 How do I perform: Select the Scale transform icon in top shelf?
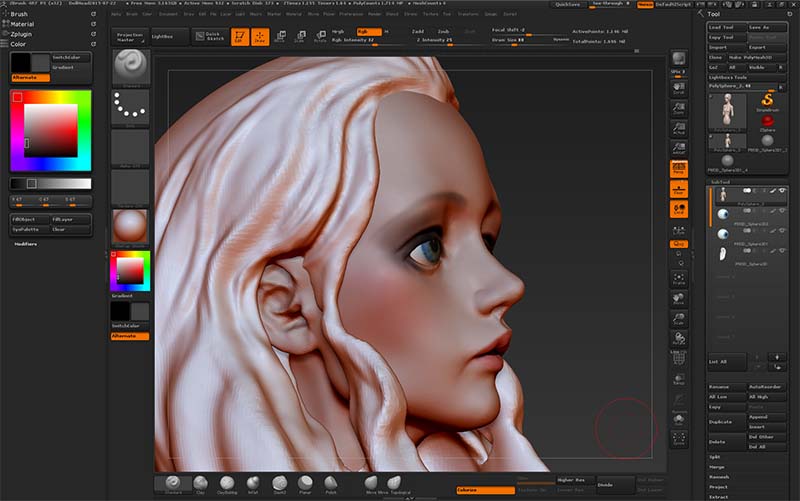tap(301, 37)
